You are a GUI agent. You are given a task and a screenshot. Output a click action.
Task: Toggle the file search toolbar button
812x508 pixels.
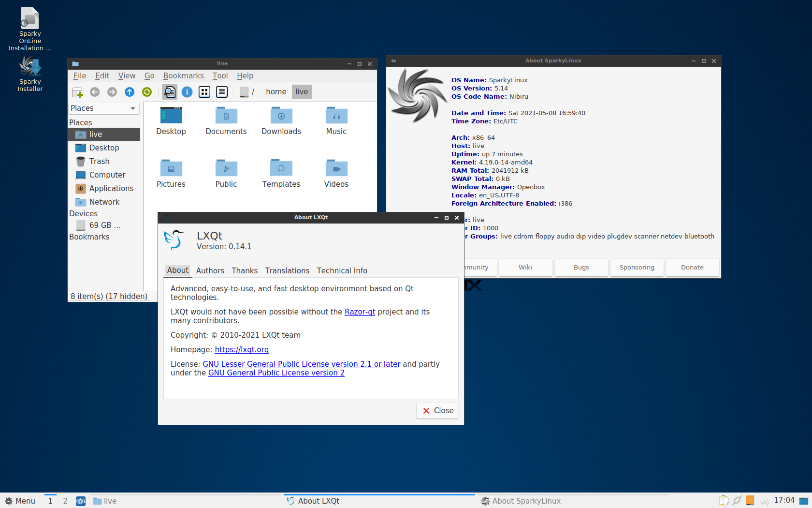pyautogui.click(x=170, y=92)
